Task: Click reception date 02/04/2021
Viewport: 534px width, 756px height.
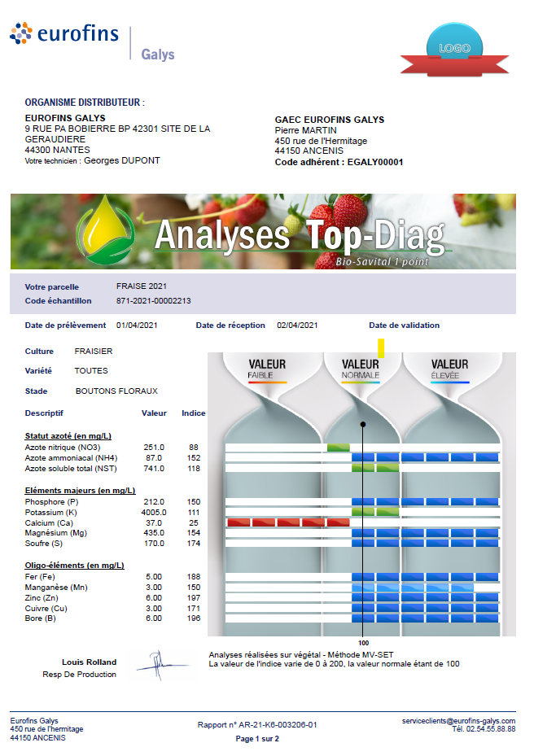Action: tap(297, 325)
